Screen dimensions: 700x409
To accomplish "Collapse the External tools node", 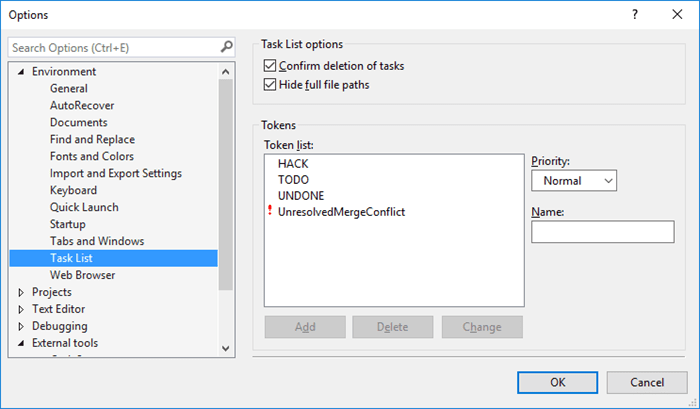I will pos(21,343).
